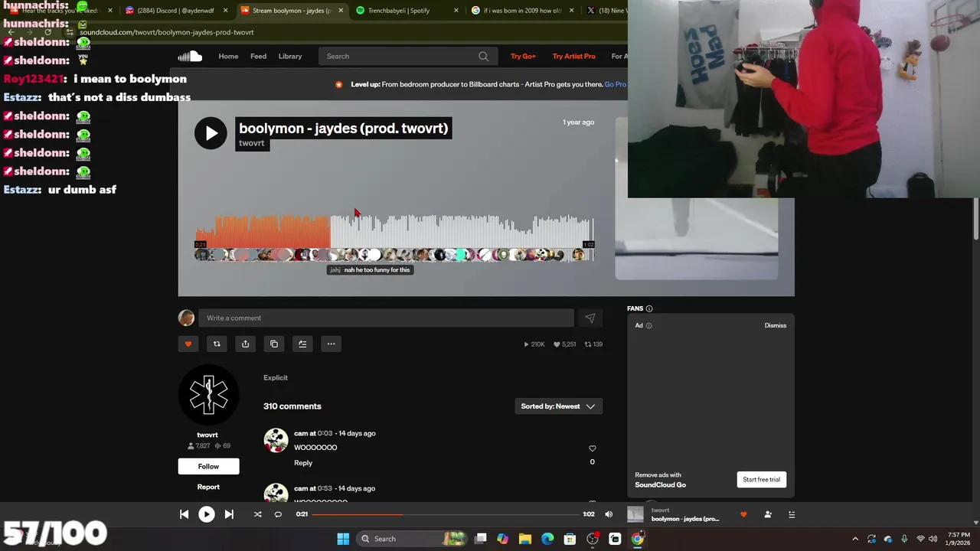Click the track thumbnail in the bottom player
Image resolution: width=980 pixels, height=551 pixels.
tap(635, 514)
